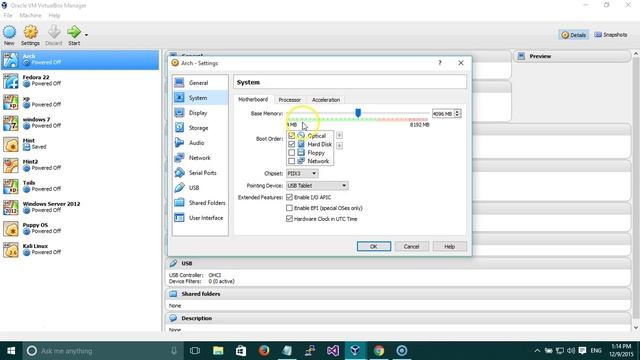Toggle the Optical boot order checkbox
The height and width of the screenshot is (360, 640).
(291, 136)
